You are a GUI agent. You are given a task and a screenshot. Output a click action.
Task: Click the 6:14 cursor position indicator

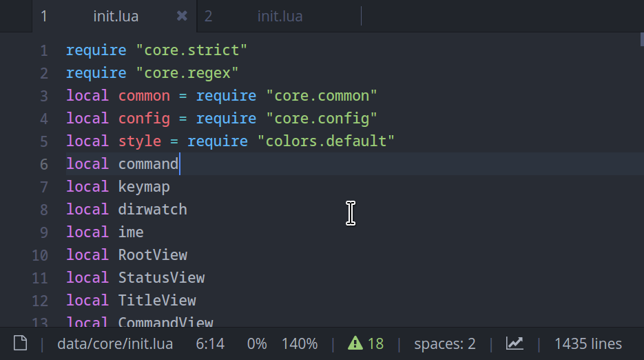(210, 343)
